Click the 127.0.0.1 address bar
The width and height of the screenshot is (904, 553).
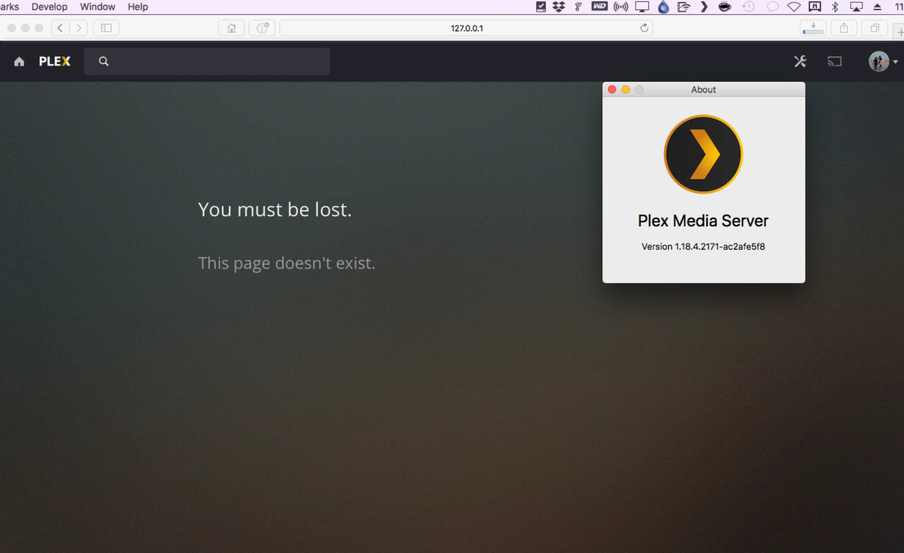pyautogui.click(x=466, y=28)
